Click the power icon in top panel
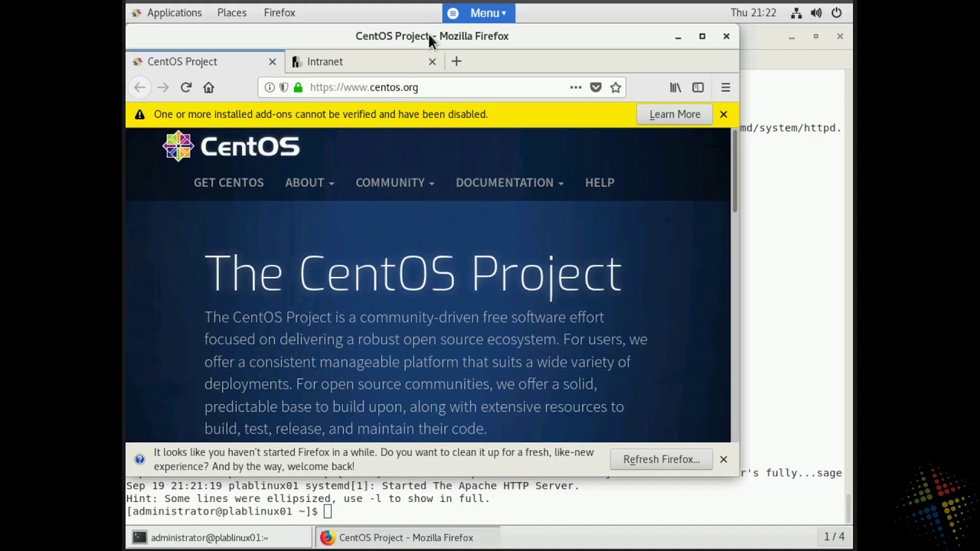This screenshot has width=980, height=551. coord(837,12)
